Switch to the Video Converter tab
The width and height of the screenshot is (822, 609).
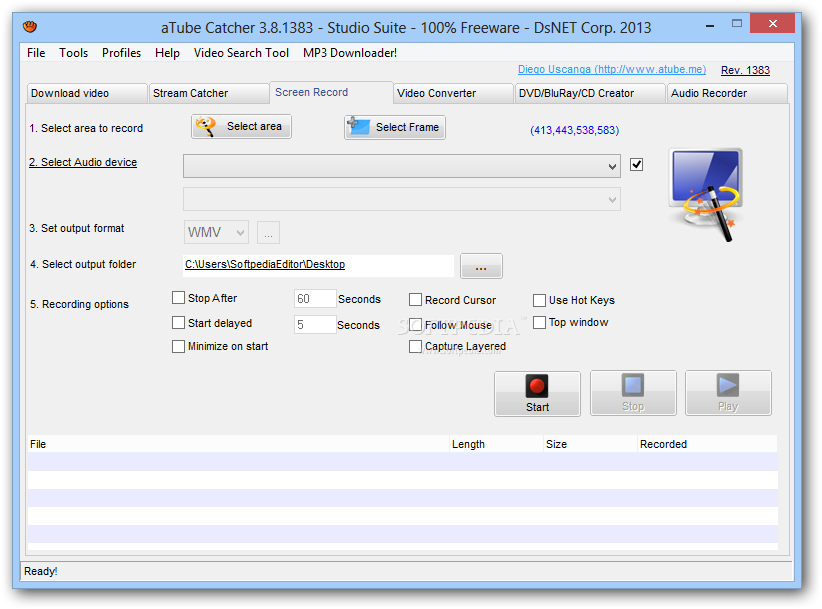pyautogui.click(x=453, y=93)
